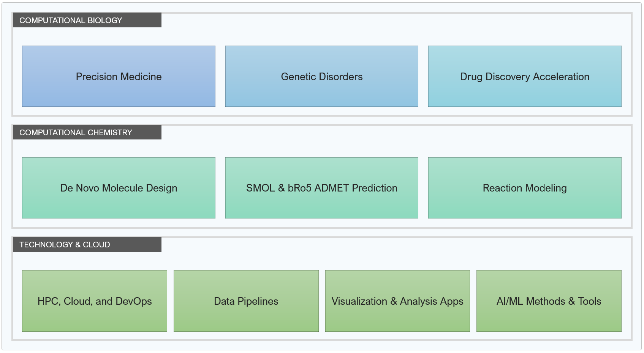The height and width of the screenshot is (353, 644).
Task: Click the Precision Medicine tile
Action: tap(119, 76)
